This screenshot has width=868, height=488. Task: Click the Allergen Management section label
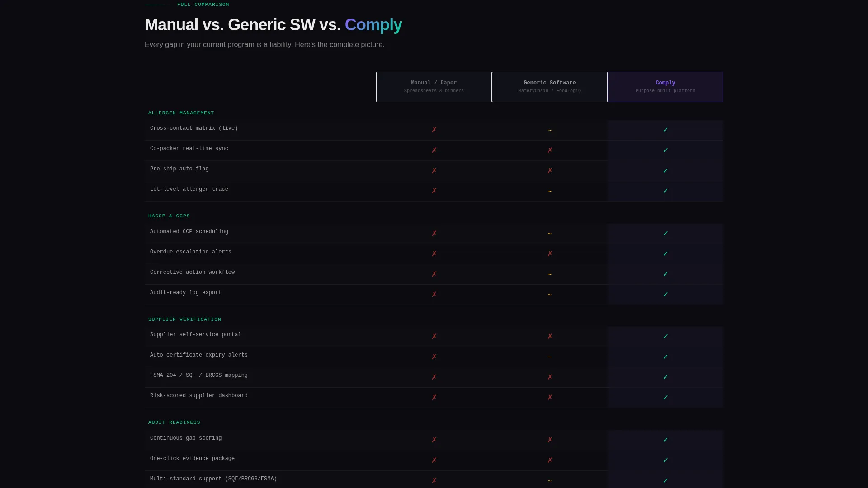pyautogui.click(x=181, y=113)
